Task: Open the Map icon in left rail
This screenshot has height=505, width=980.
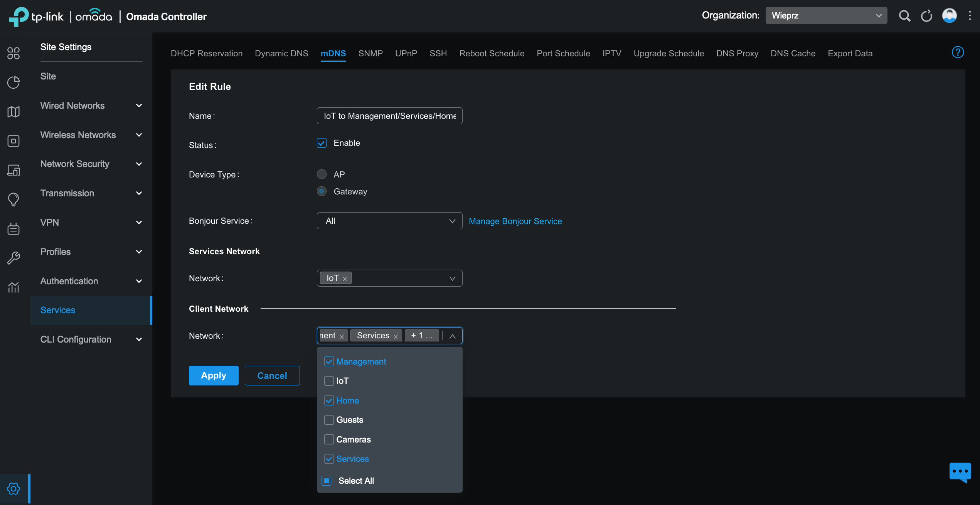Action: pyautogui.click(x=13, y=112)
